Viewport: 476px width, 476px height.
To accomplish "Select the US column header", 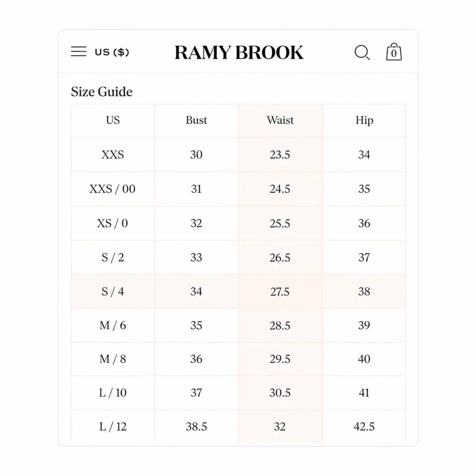I will pyautogui.click(x=113, y=120).
